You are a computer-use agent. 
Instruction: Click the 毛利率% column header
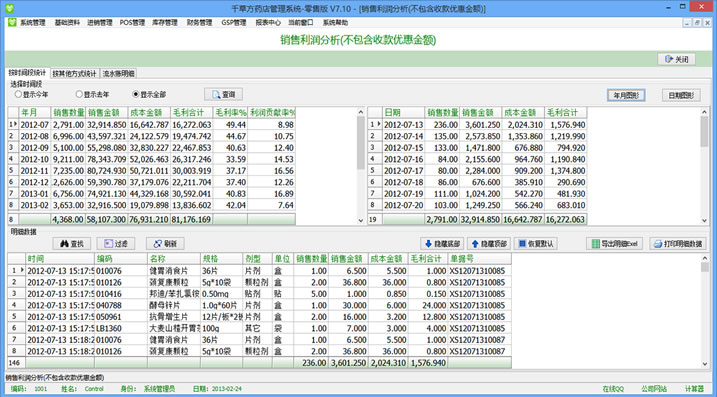click(230, 113)
